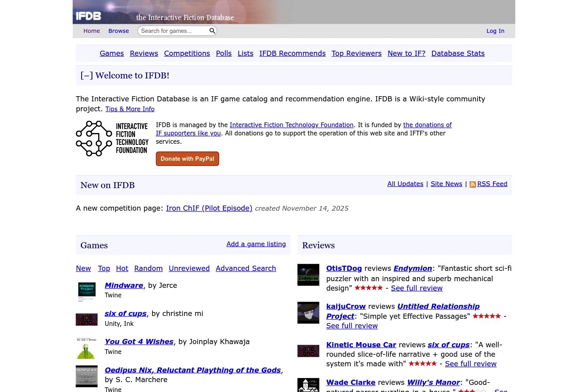This screenshot has width=588, height=392.
Task: See full review of six of cups
Action: [x=471, y=364]
